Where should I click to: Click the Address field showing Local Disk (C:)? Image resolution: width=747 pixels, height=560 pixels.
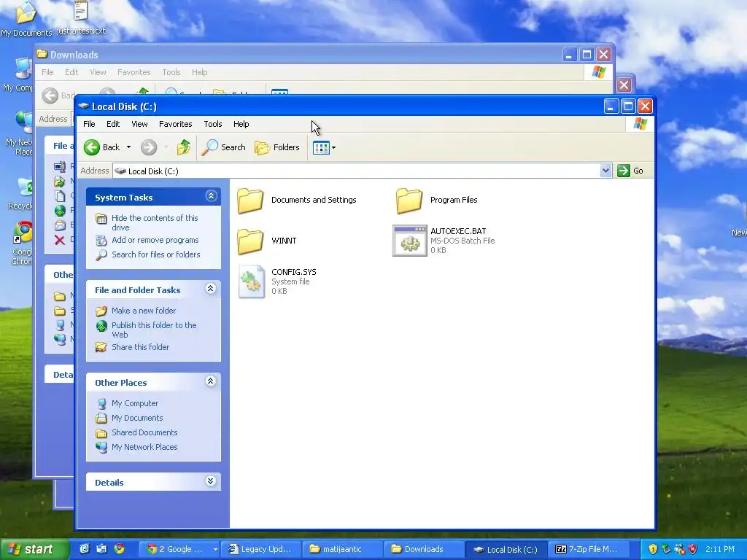(x=356, y=171)
